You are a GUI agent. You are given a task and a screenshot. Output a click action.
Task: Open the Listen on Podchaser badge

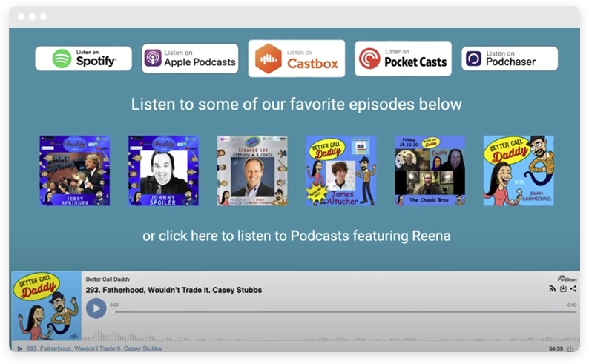click(510, 59)
